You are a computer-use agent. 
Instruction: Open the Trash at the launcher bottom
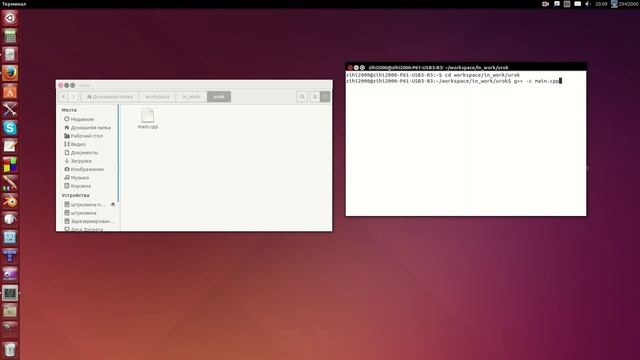10,349
